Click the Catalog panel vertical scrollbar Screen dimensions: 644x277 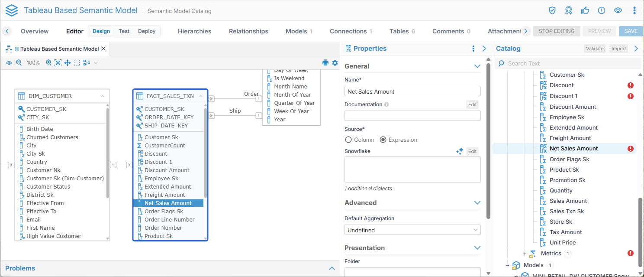640,230
